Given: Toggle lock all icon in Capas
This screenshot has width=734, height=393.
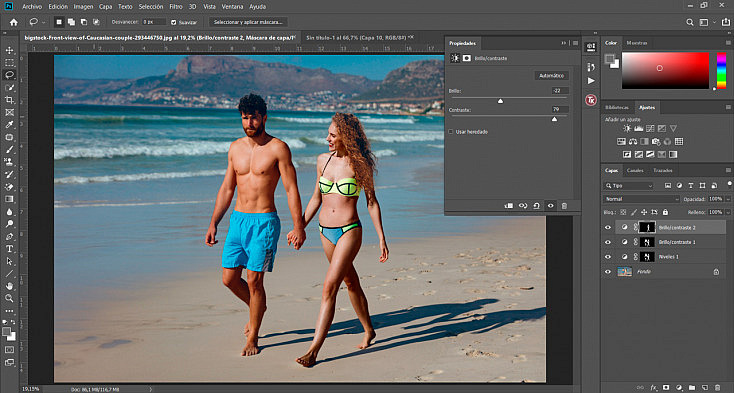Looking at the screenshot, I should pos(665,212).
